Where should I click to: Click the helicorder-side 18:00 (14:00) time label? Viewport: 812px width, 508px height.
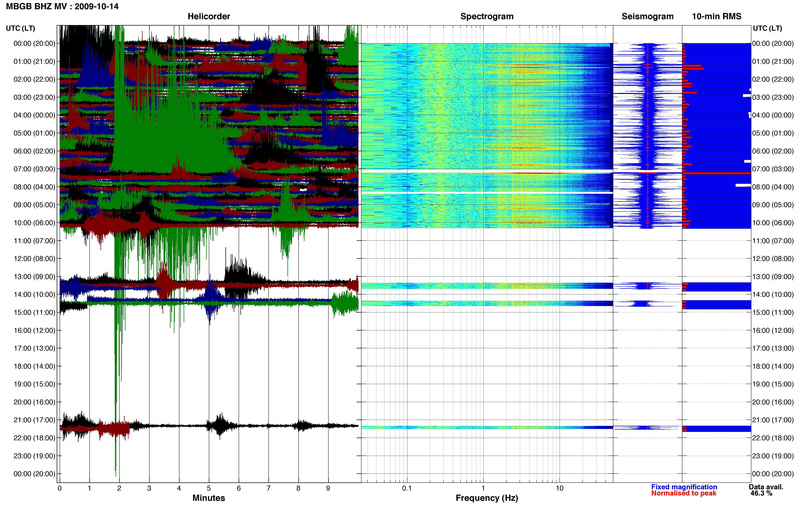click(34, 366)
